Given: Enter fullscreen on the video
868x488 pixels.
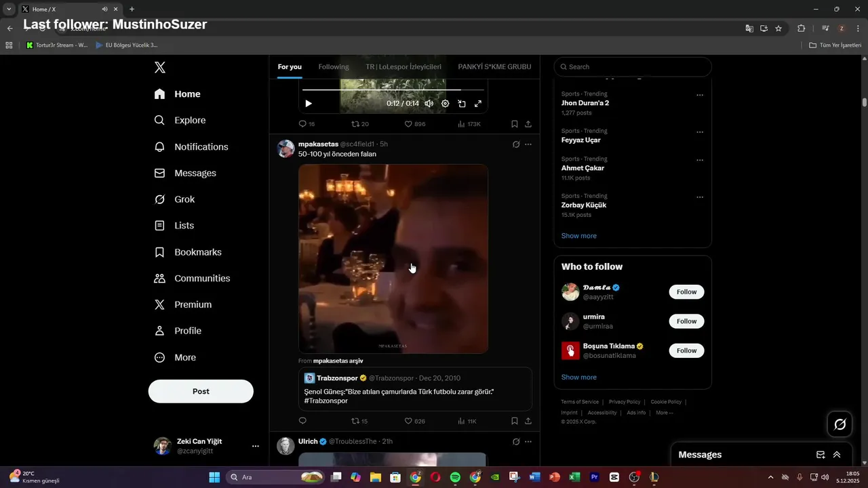Looking at the screenshot, I should pos(478,104).
